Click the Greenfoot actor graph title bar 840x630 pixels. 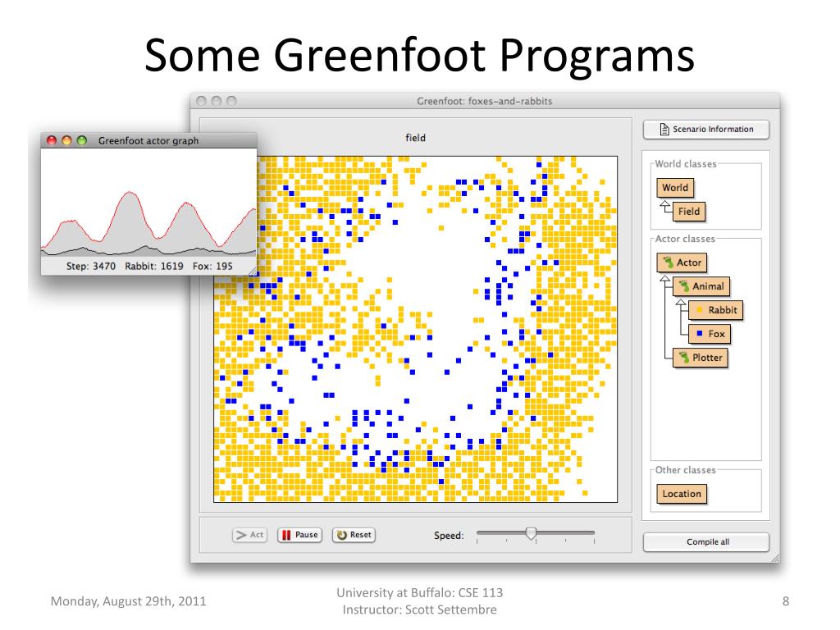[149, 140]
